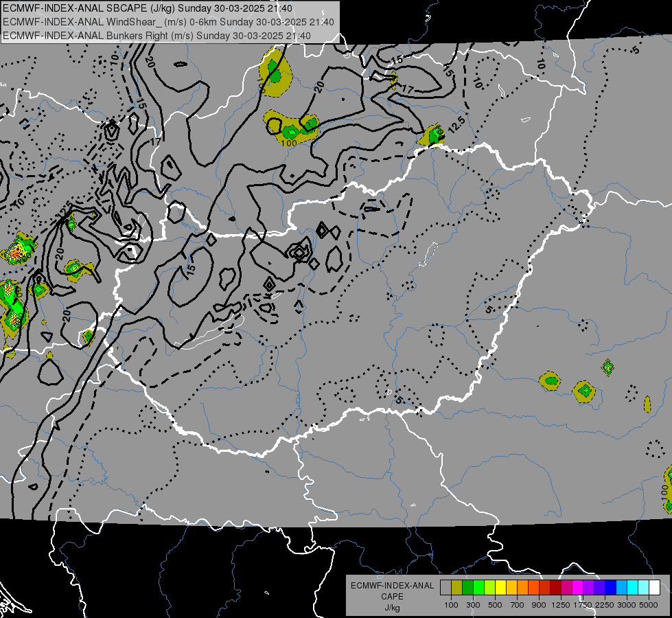
Task: Click the WindShear_ (m/s) 0-6km title line
Action: [x=168, y=22]
